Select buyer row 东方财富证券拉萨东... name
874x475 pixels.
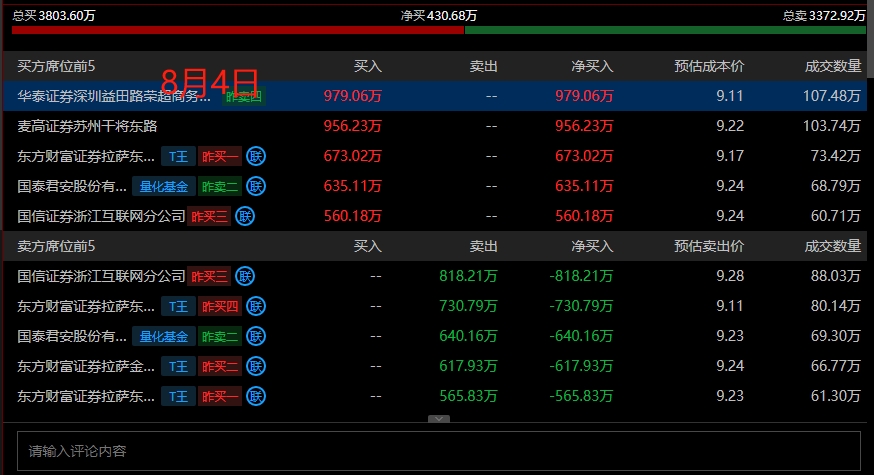click(x=86, y=157)
